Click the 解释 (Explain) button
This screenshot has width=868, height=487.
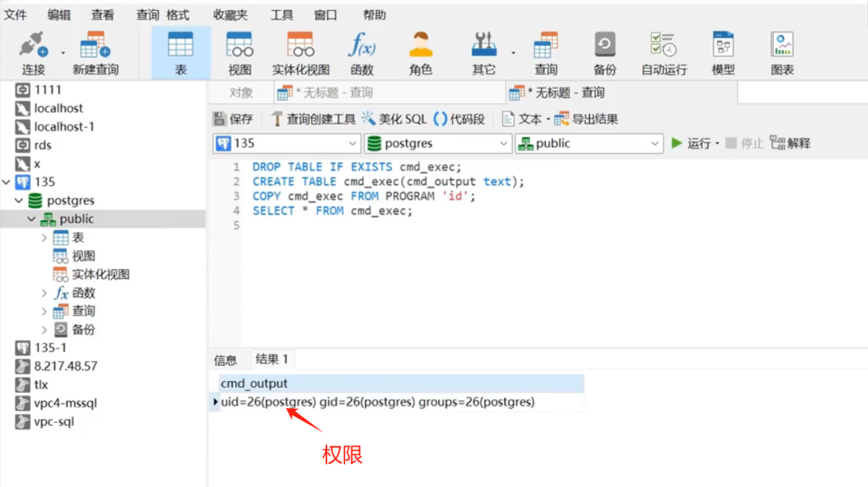(790, 143)
